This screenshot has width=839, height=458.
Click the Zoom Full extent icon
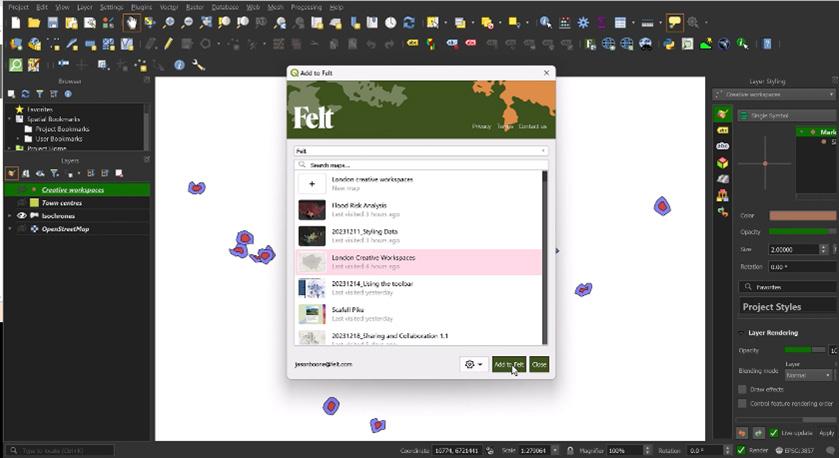coord(206,22)
